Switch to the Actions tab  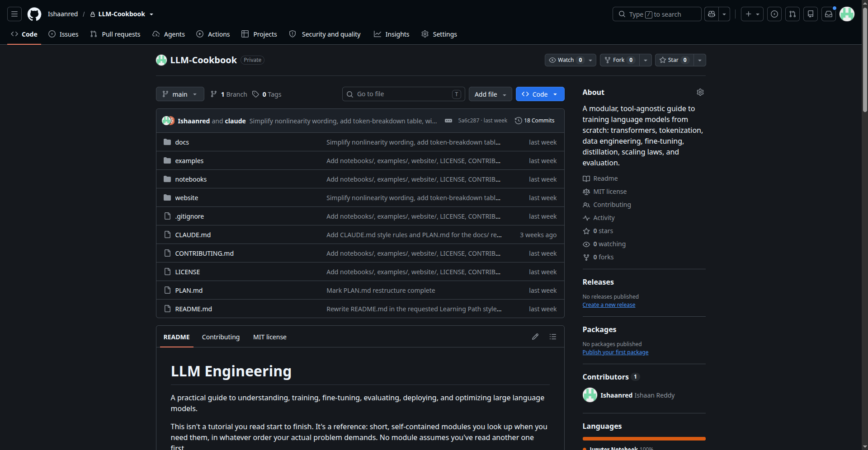point(213,34)
